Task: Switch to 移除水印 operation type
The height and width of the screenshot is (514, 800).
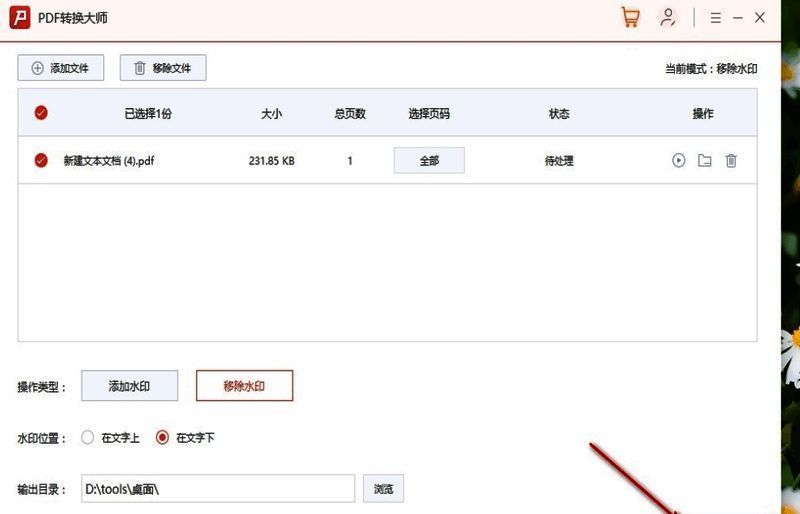Action: (x=244, y=386)
